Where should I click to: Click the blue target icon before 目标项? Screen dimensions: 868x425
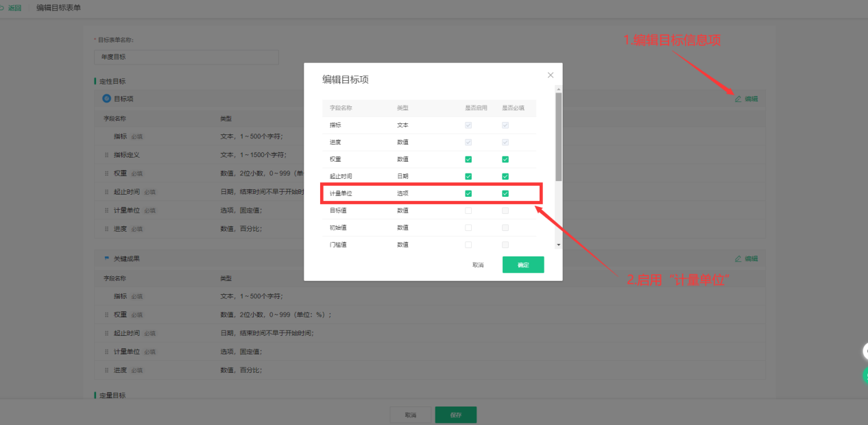tap(106, 99)
